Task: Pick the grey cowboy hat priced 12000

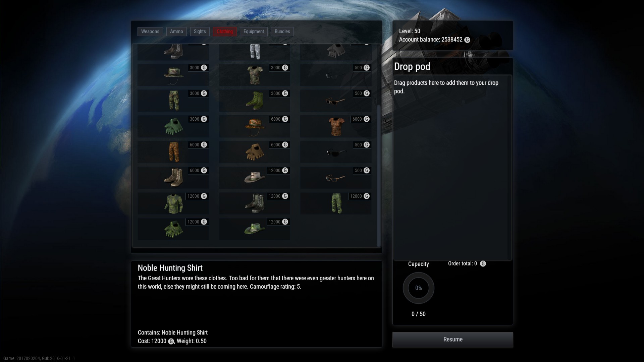Action: (254, 178)
